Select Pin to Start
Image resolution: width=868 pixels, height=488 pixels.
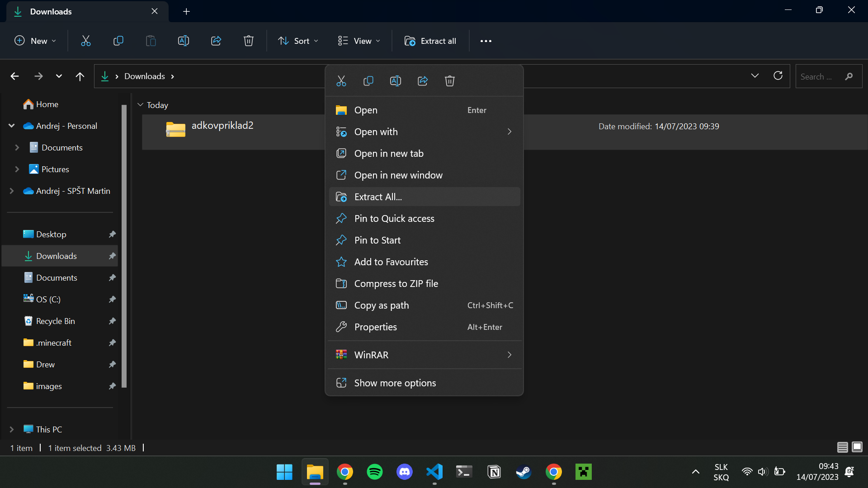point(425,240)
